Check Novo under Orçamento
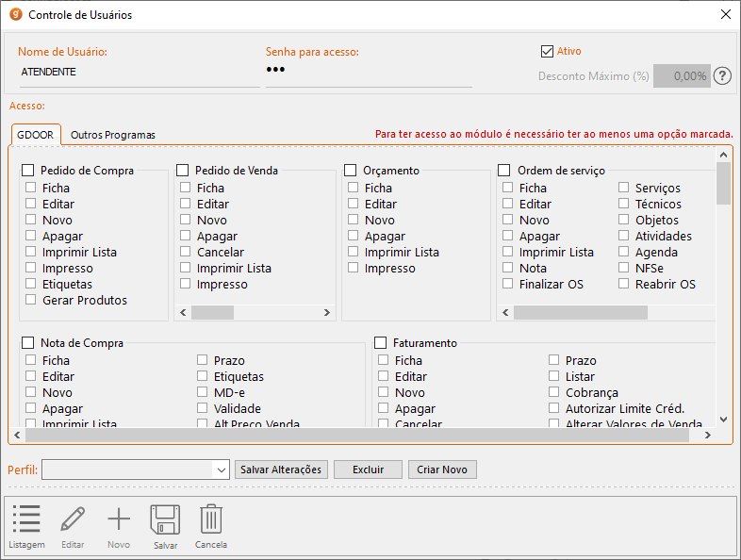 tap(353, 220)
